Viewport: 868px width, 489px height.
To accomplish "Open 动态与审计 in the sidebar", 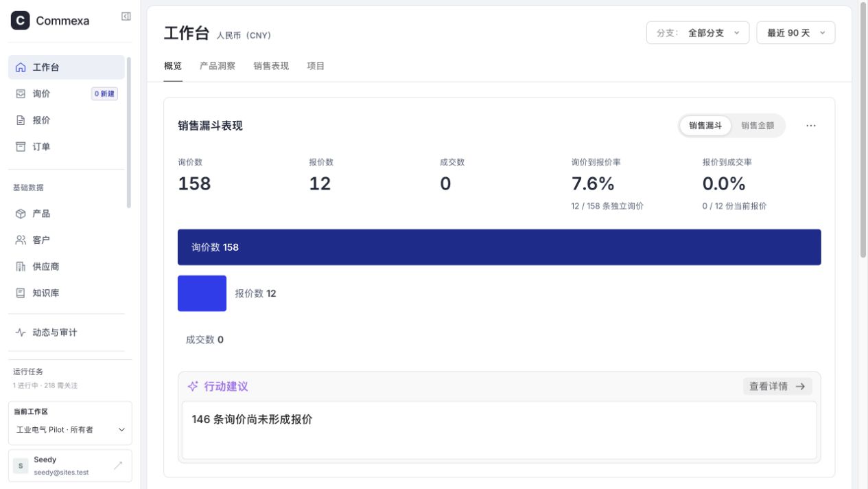I will 67,332.
